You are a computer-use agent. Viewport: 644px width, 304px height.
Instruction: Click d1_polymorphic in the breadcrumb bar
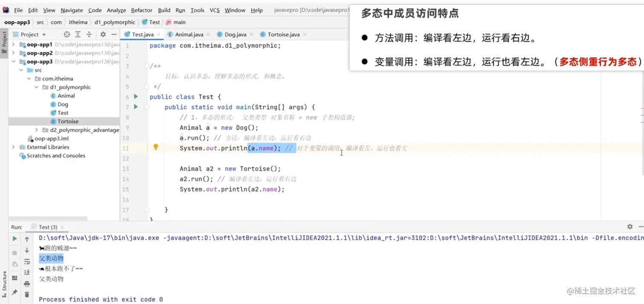(115, 22)
